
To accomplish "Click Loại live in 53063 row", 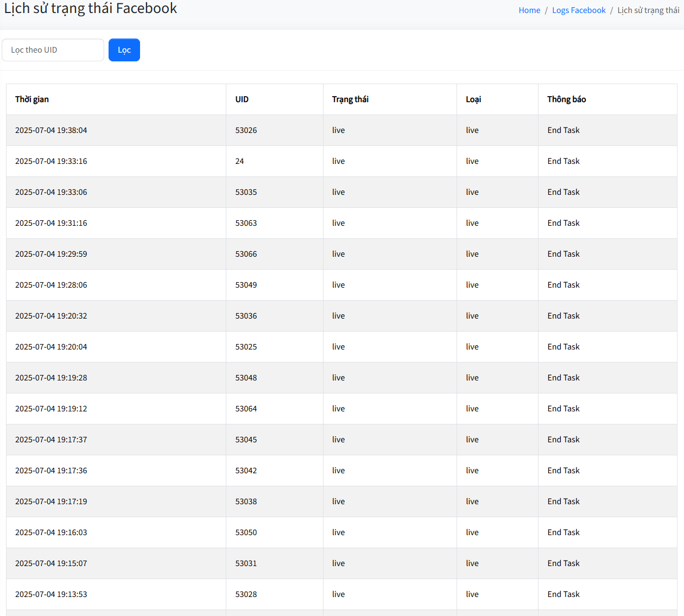I will pyautogui.click(x=472, y=223).
